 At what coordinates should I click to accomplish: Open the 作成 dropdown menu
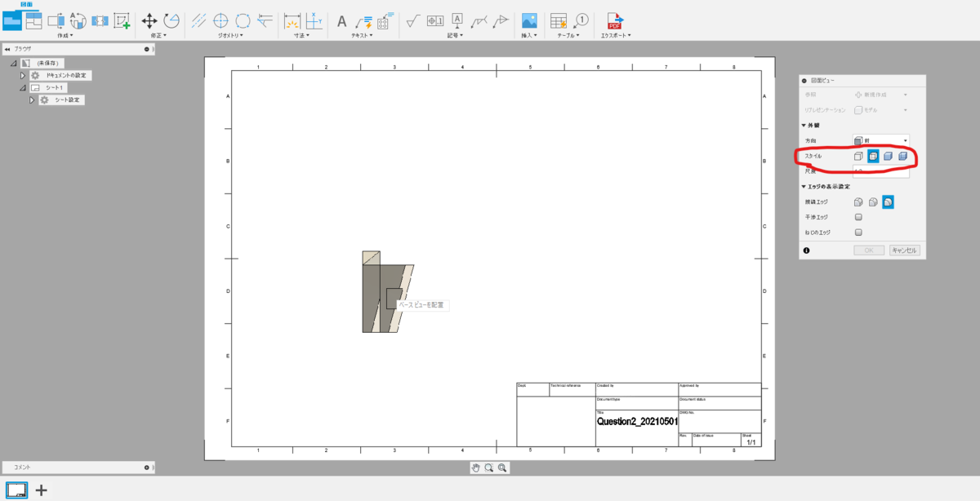pos(65,35)
